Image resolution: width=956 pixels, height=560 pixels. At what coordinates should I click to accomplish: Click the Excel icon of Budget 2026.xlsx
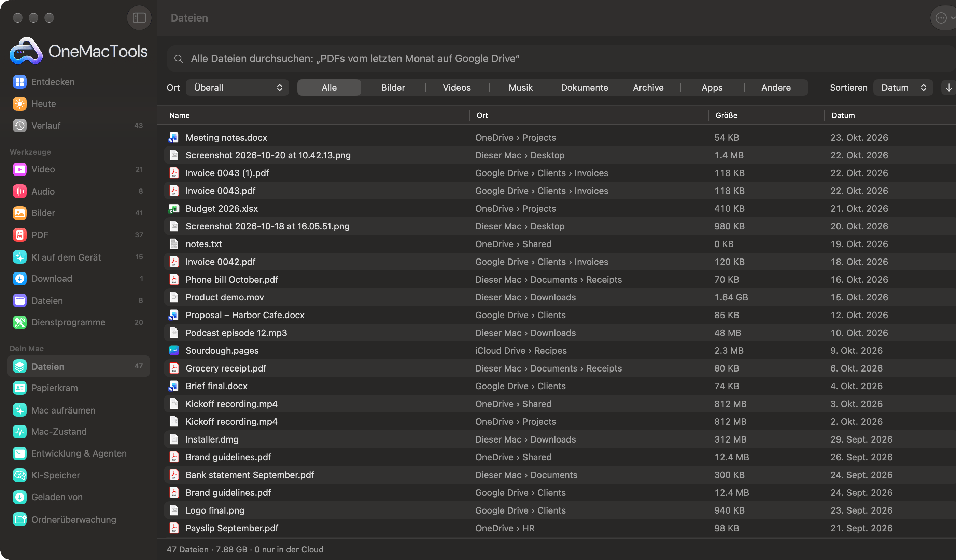click(174, 208)
